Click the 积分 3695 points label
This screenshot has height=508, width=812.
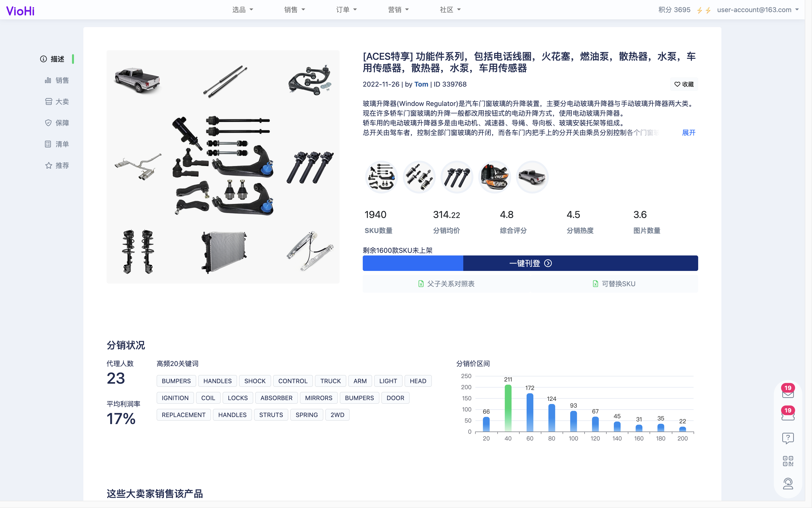(x=674, y=10)
